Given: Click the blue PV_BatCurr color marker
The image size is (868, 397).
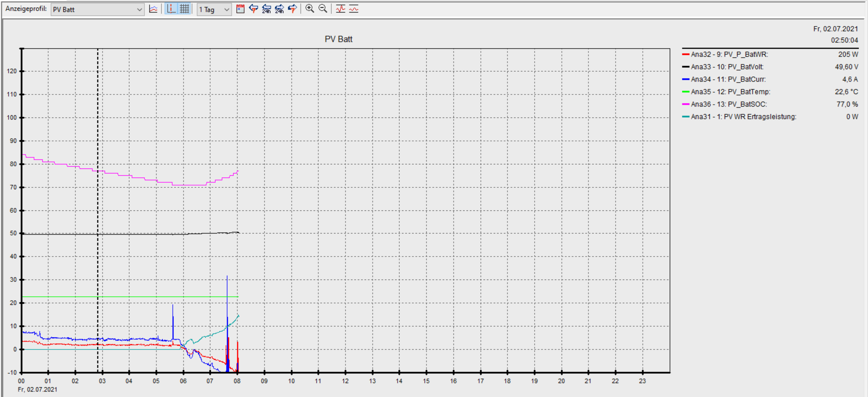Looking at the screenshot, I should coord(685,79).
